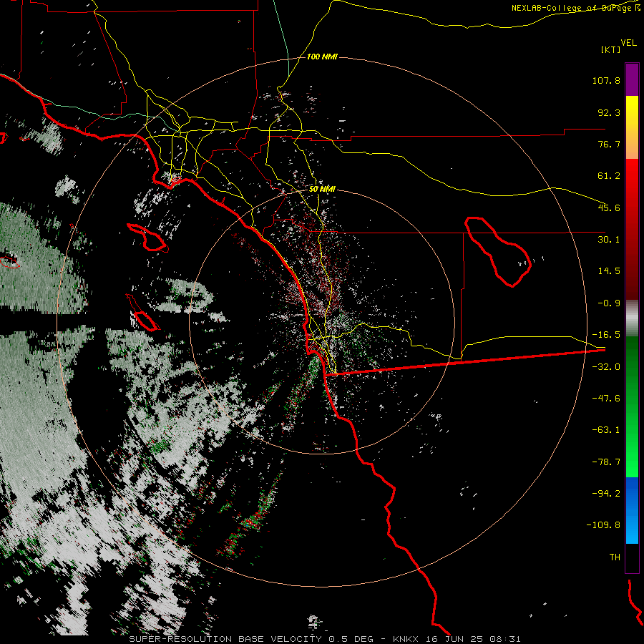Click the 08:31 timestamp

506,639
